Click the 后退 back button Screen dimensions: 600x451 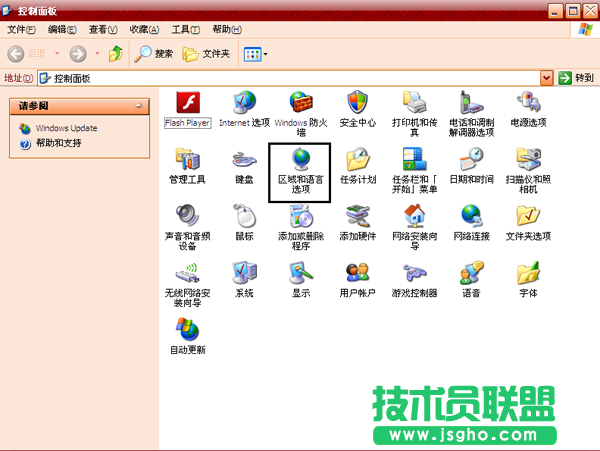(x=27, y=54)
